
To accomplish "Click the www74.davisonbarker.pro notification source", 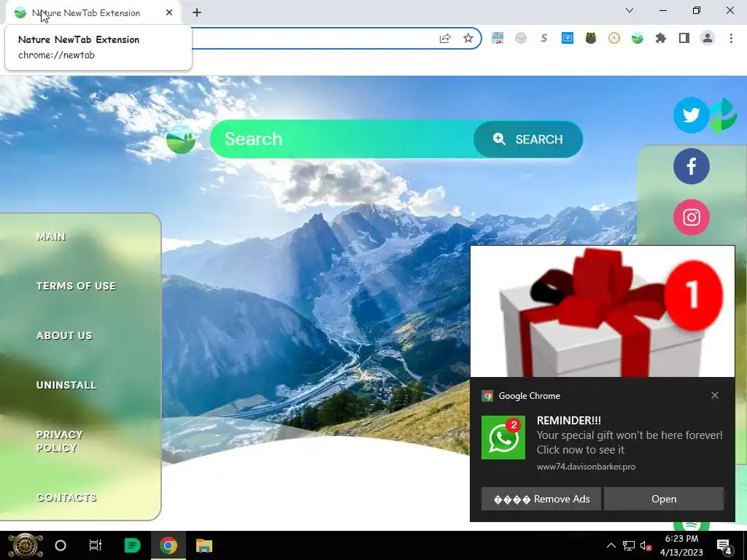I will 586,467.
